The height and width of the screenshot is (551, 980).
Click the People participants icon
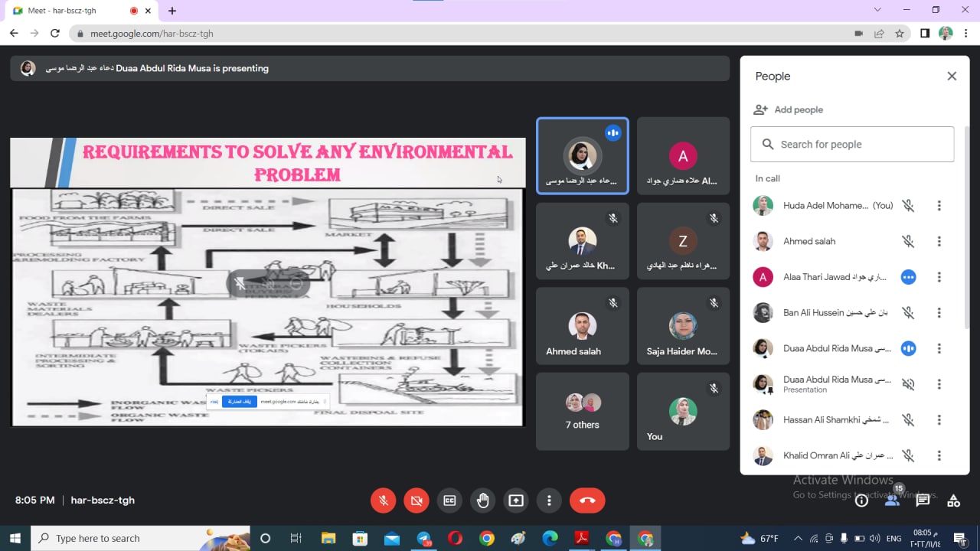tap(892, 500)
